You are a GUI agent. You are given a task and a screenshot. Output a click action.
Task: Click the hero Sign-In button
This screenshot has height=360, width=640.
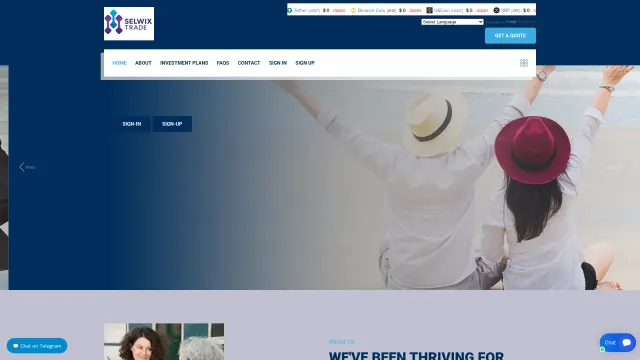pos(132,124)
